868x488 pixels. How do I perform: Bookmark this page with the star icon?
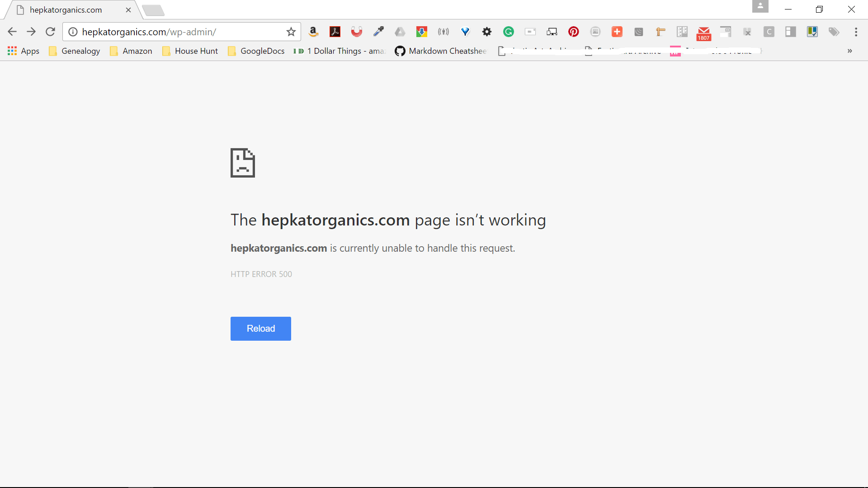tap(291, 32)
